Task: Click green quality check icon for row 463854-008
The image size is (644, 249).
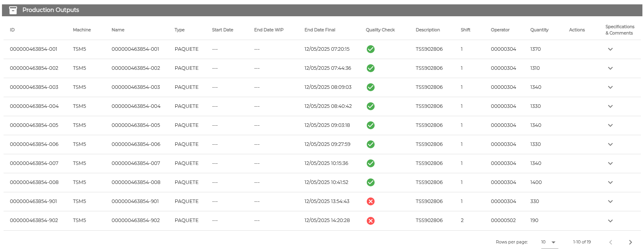Action: (x=371, y=182)
